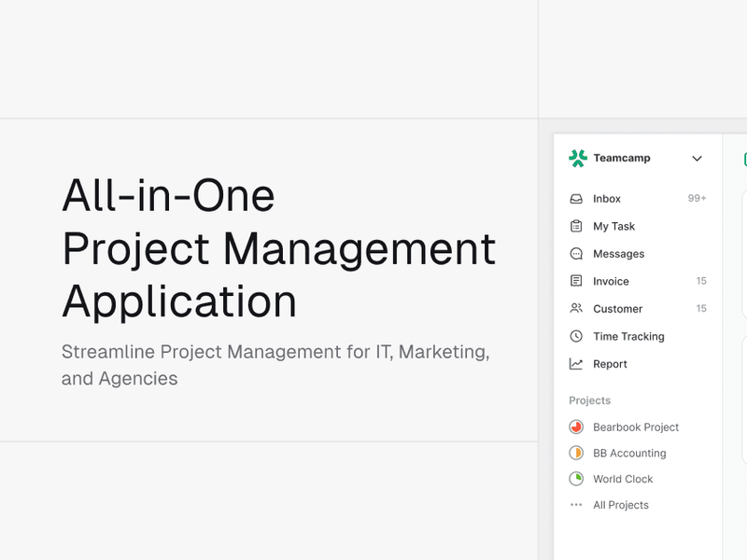Expand the Teamcamp workspace dropdown chevron
The image size is (747, 560).
click(697, 159)
